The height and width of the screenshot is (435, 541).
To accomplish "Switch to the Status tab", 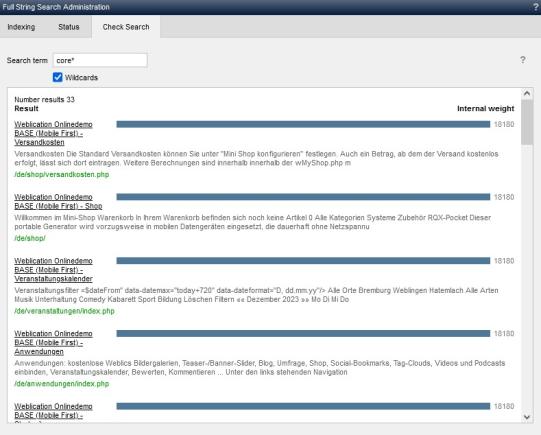I will (69, 27).
